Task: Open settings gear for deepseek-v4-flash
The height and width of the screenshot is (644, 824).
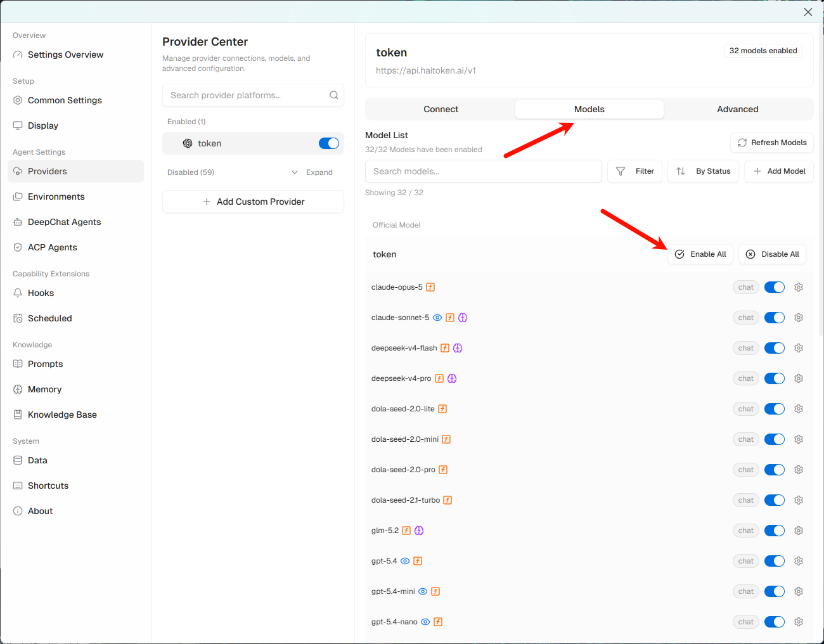Action: click(x=799, y=348)
